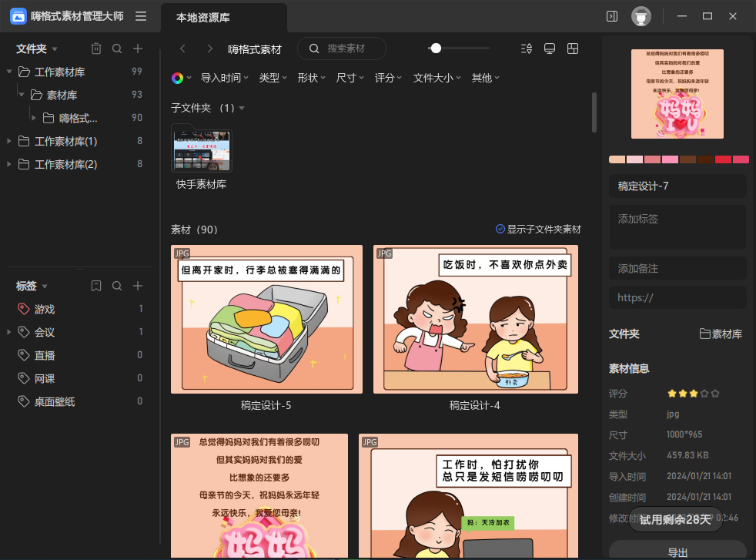Open the 快手素材库 subfolder thumbnail
Viewport: 756px width, 560px height.
pos(202,148)
